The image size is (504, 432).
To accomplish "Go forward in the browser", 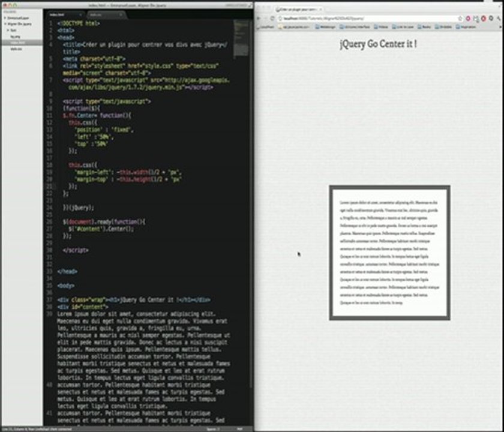I will [265, 19].
